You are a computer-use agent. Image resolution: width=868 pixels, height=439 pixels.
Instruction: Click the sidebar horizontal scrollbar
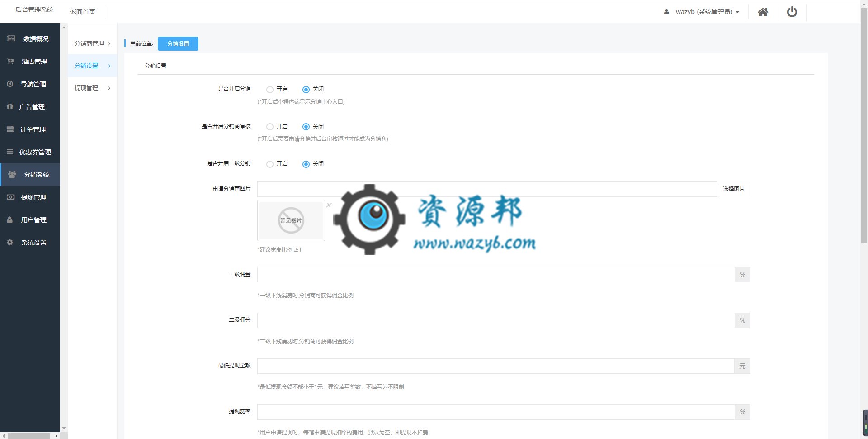(29, 436)
